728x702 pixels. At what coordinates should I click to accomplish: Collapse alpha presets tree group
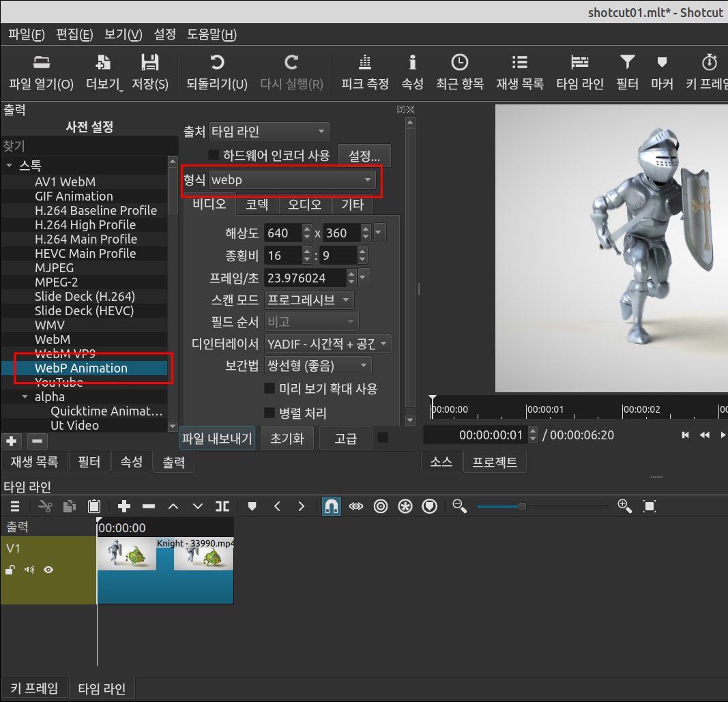(25, 397)
